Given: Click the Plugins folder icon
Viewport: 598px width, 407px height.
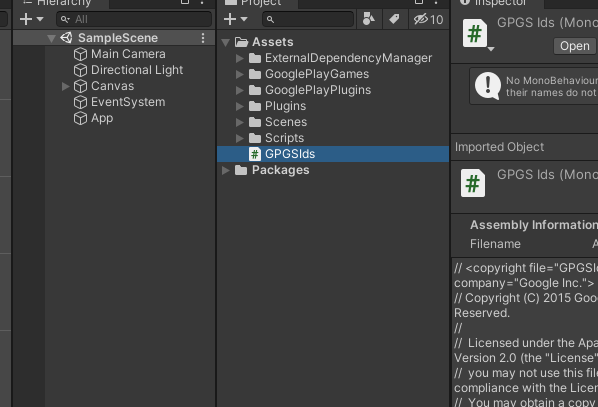Looking at the screenshot, I should [255, 106].
